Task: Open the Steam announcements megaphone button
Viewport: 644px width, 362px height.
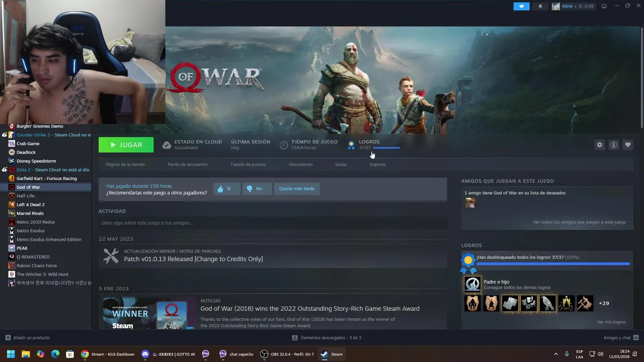Action: 521,6
